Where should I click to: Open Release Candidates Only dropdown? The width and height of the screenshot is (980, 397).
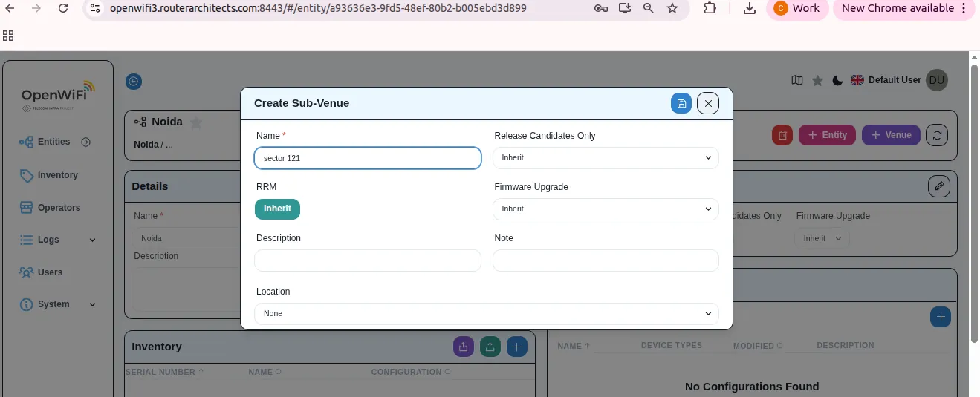click(x=606, y=158)
